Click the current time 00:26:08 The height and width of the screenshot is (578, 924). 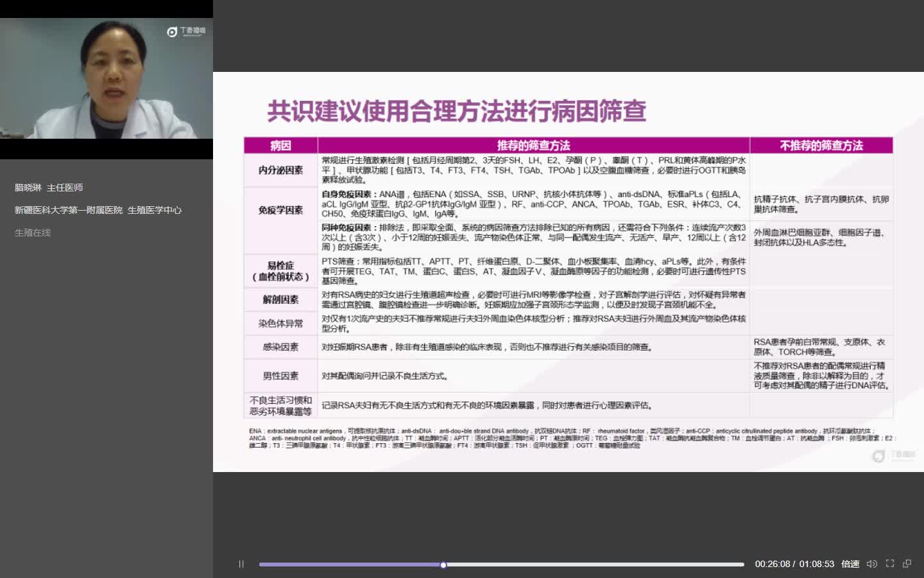(x=772, y=564)
